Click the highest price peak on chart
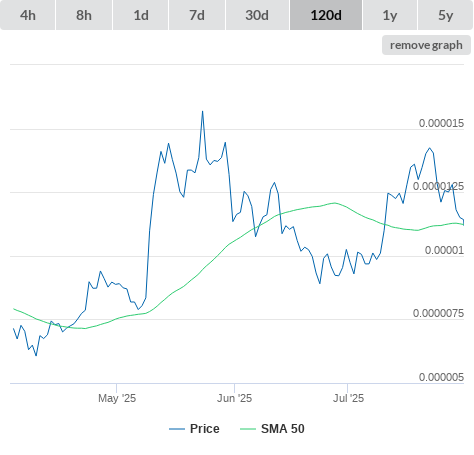 (x=202, y=112)
